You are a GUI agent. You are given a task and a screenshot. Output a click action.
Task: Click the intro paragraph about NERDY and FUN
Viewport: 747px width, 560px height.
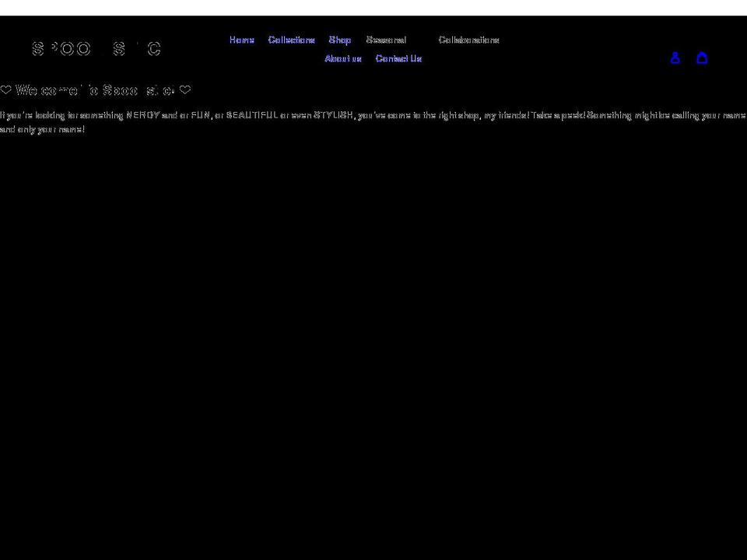point(373,122)
